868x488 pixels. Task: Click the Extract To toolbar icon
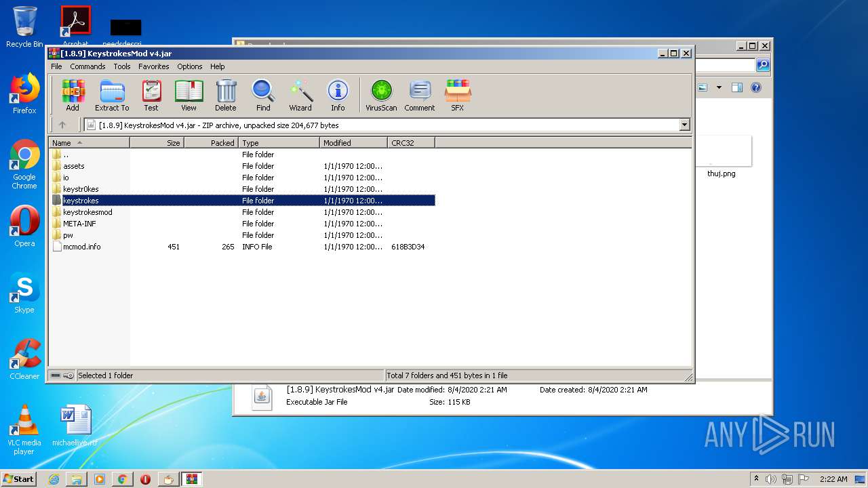(112, 95)
